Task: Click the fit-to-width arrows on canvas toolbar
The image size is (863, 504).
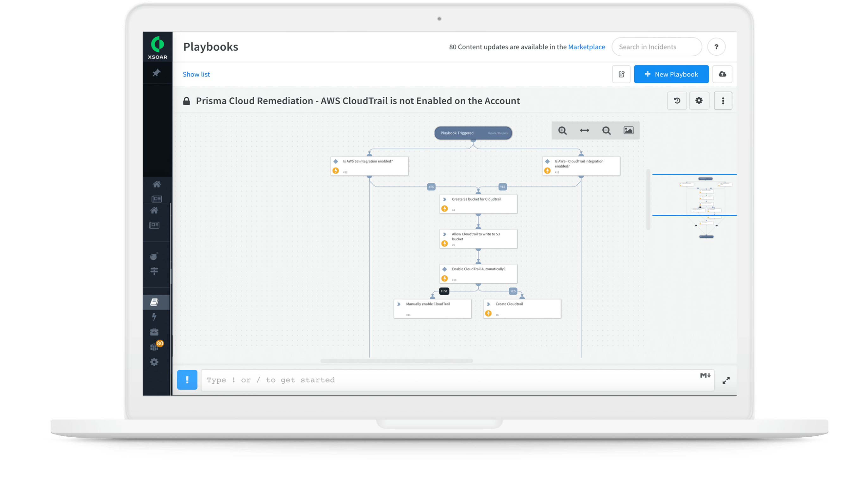Action: pos(584,131)
